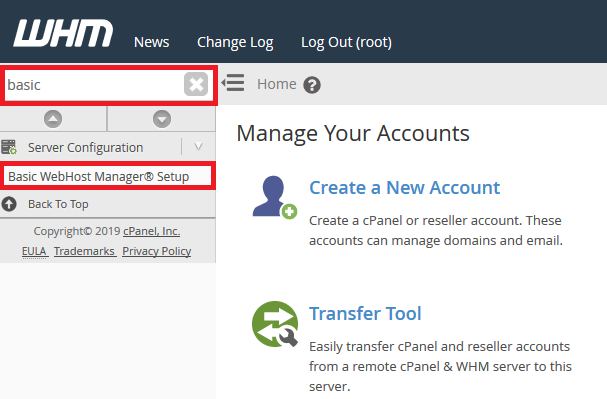Click the Create a New Account user icon
Image resolution: width=607 pixels, height=399 pixels.
pyautogui.click(x=274, y=197)
